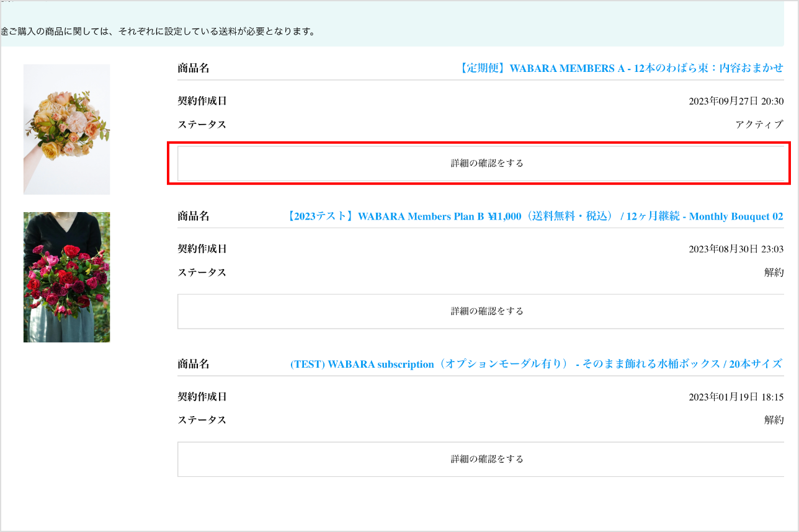Click ステータス label for TEST subscription

tap(202, 420)
